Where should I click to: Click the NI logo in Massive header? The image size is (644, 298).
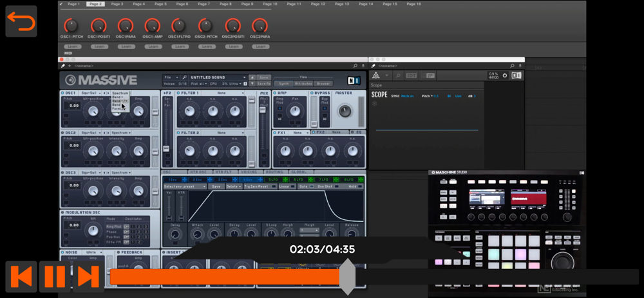tap(353, 81)
